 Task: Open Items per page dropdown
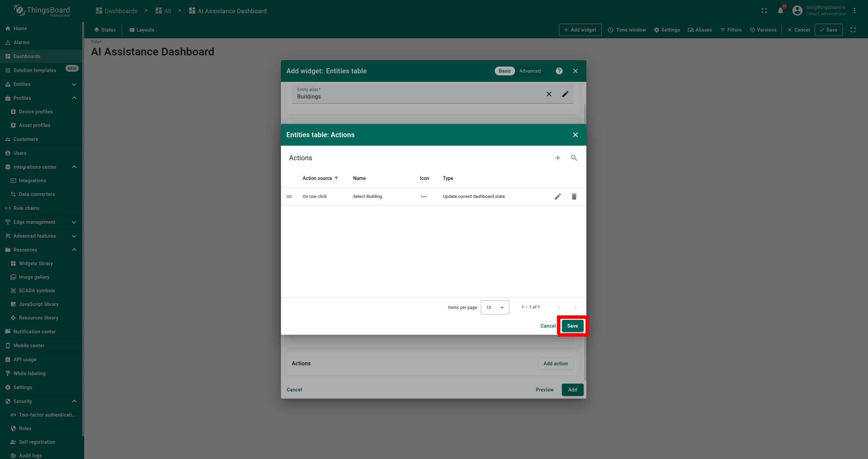495,308
